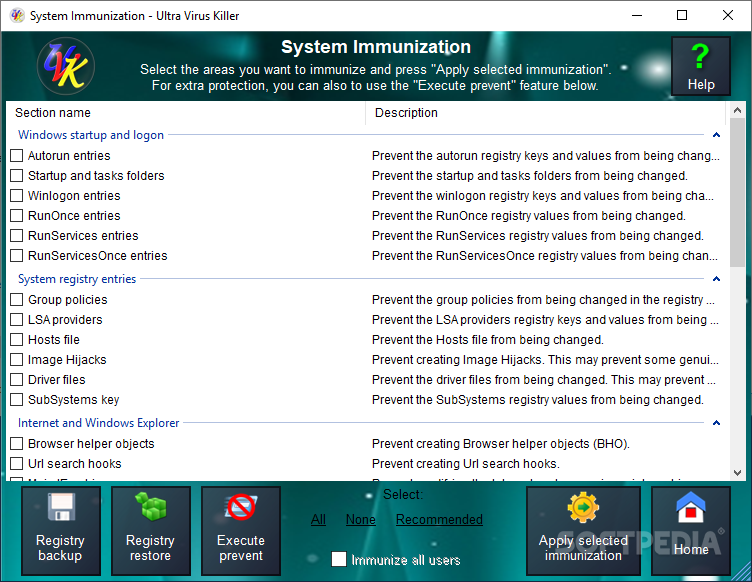752x582 pixels.
Task: Open Registry restore green cubes button
Action: click(151, 530)
